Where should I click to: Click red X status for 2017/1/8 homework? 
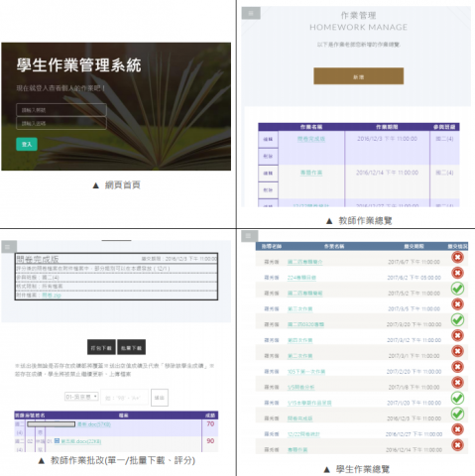(x=457, y=383)
